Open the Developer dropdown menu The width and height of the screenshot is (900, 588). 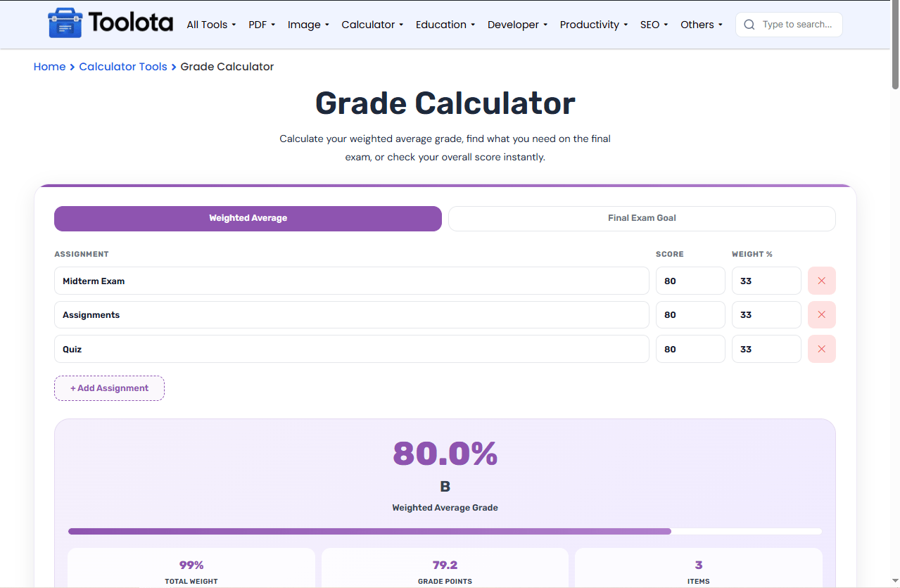coord(517,25)
